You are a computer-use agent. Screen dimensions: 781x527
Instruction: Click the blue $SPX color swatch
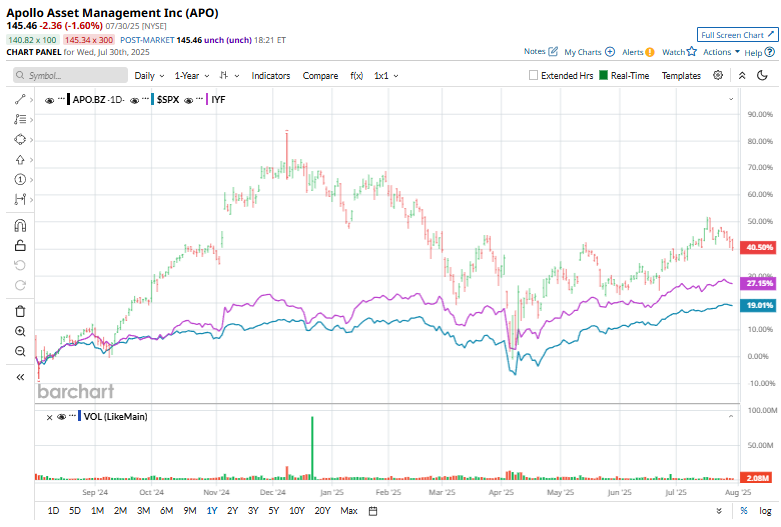coord(152,100)
